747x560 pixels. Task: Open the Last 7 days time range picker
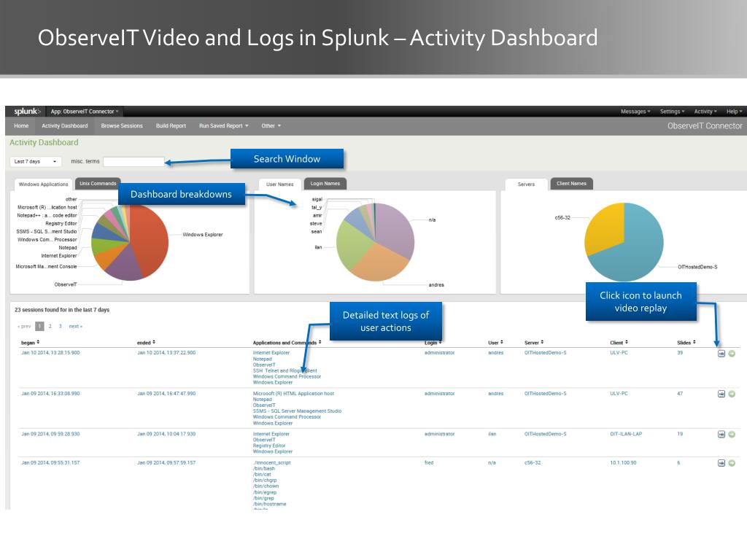pos(36,161)
